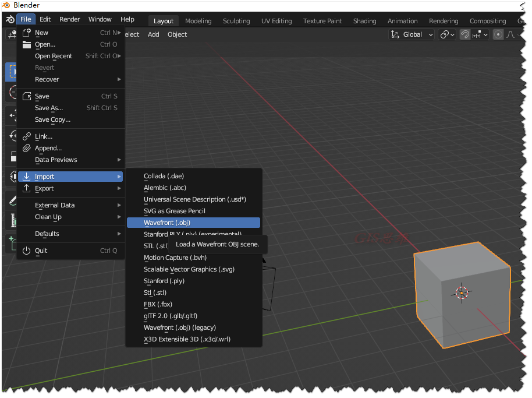The height and width of the screenshot is (398, 532).
Task: Expand the Recover submenu
Action: pyautogui.click(x=70, y=79)
